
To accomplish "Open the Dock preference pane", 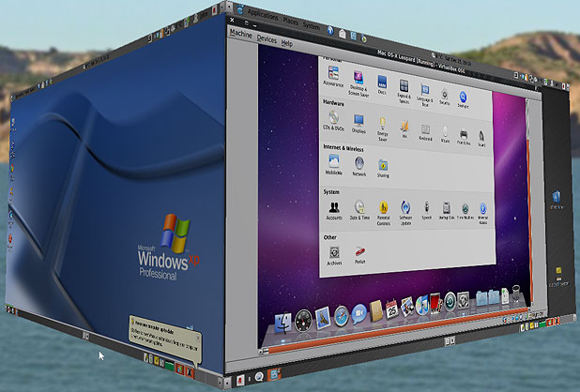I will tap(382, 84).
